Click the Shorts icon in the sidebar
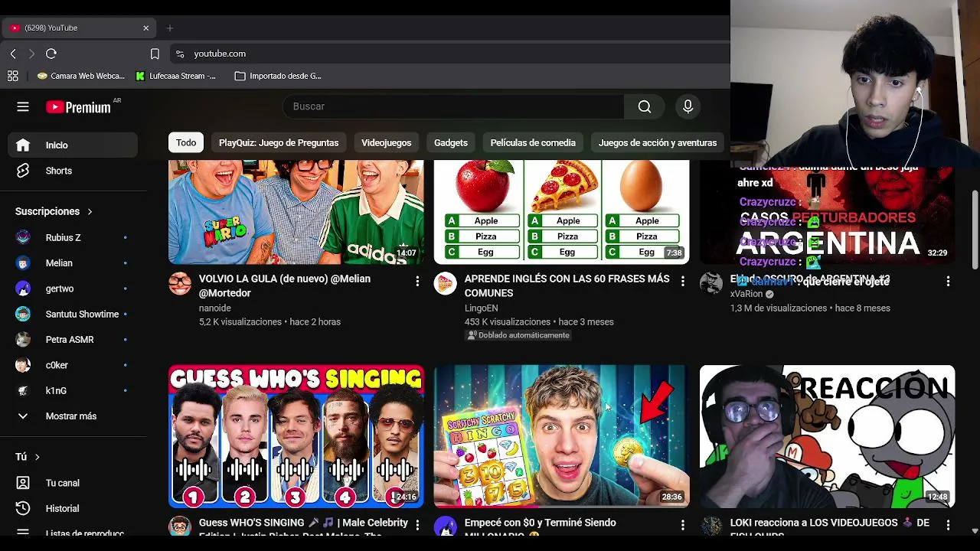 click(23, 171)
